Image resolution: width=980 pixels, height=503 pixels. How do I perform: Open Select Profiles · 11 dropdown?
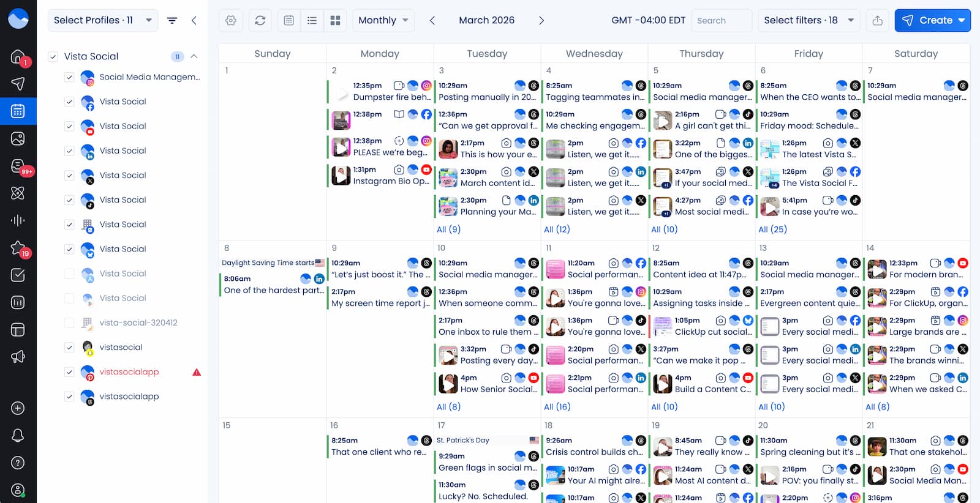103,20
